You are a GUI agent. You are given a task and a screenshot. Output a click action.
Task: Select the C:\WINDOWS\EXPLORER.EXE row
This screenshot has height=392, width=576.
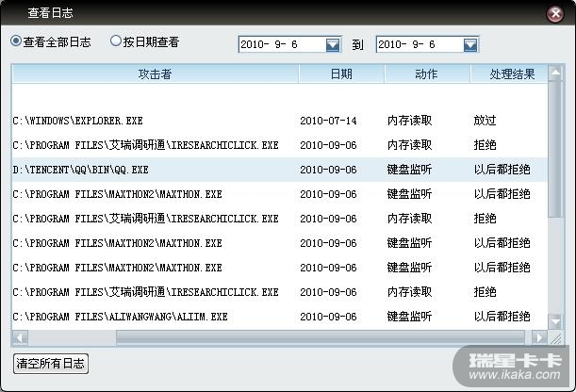click(280, 121)
